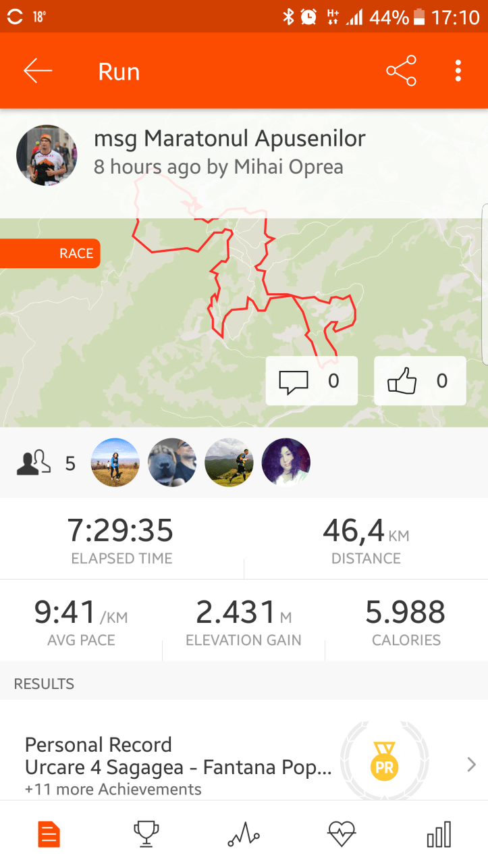The height and width of the screenshot is (868, 488).
Task: Switch to the pace analysis graph tab
Action: pyautogui.click(x=244, y=834)
